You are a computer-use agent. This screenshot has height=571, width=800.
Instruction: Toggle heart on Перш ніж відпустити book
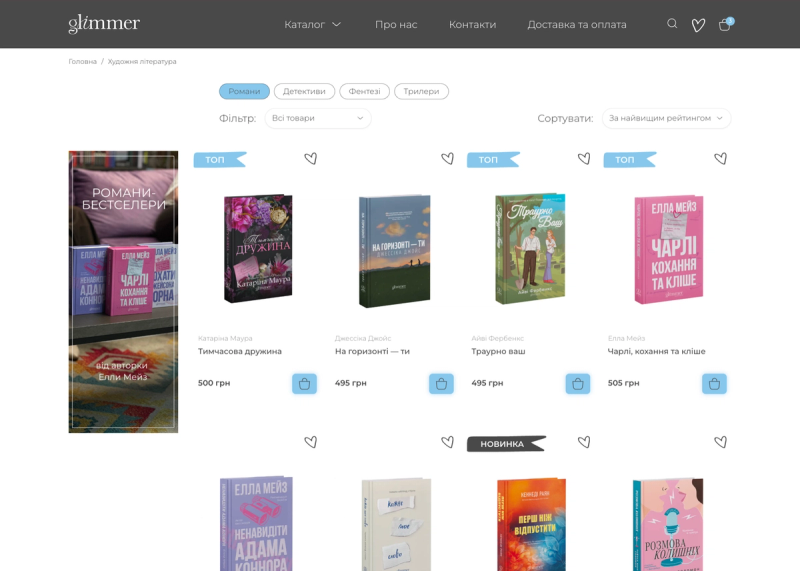(x=584, y=442)
